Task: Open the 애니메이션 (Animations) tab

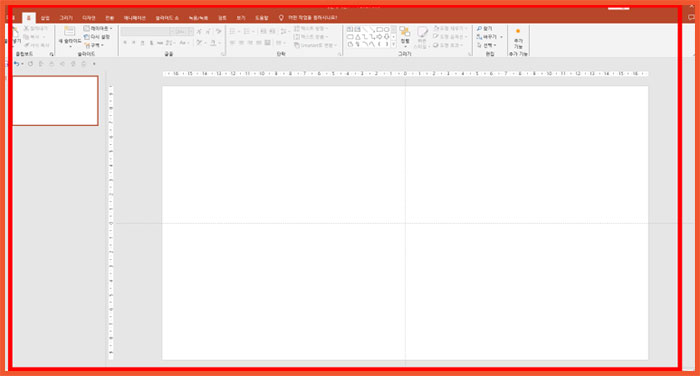Action: coord(134,18)
